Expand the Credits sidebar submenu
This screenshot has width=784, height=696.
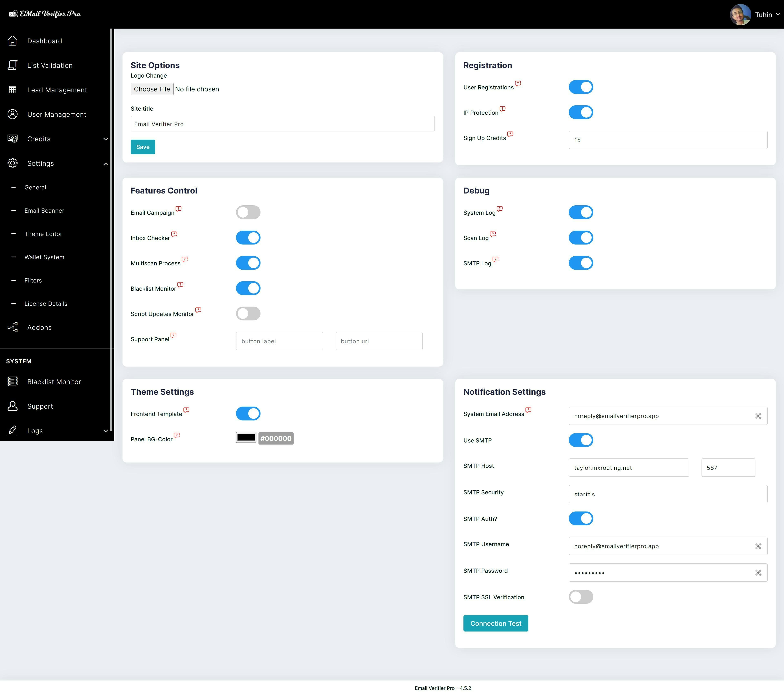(106, 139)
